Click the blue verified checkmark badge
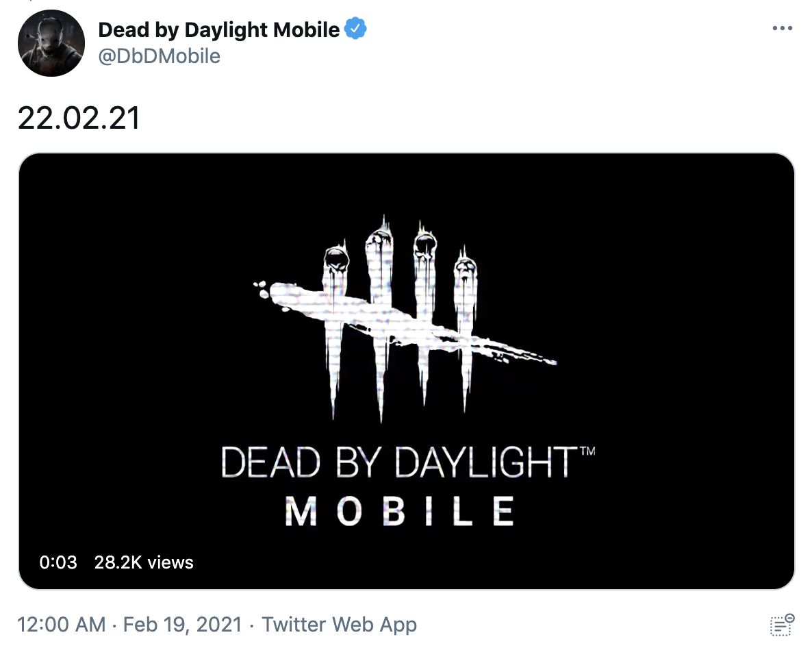Viewport: 812px width, 648px height. click(355, 29)
